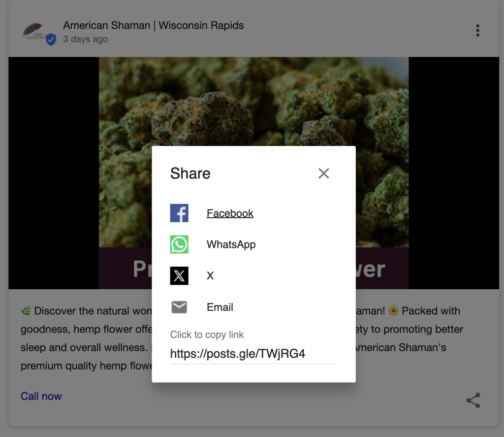Select the X text option for sharing
504x437 pixels.
click(210, 276)
